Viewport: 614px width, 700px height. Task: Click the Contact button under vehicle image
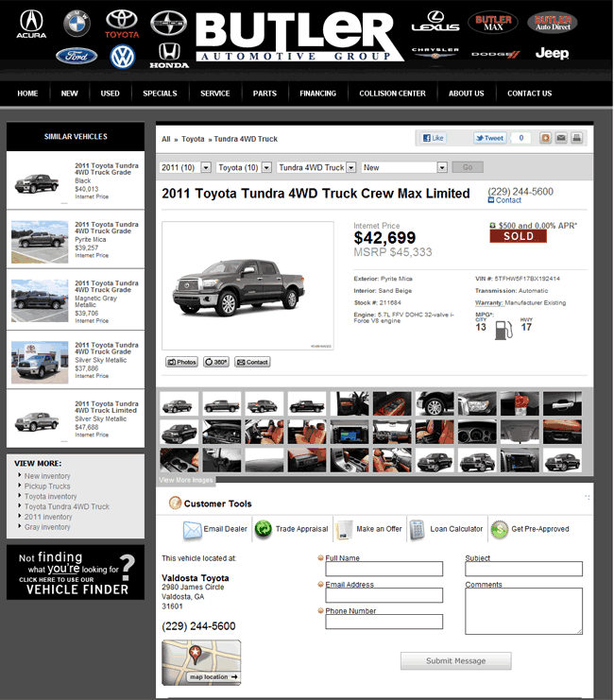[x=252, y=362]
